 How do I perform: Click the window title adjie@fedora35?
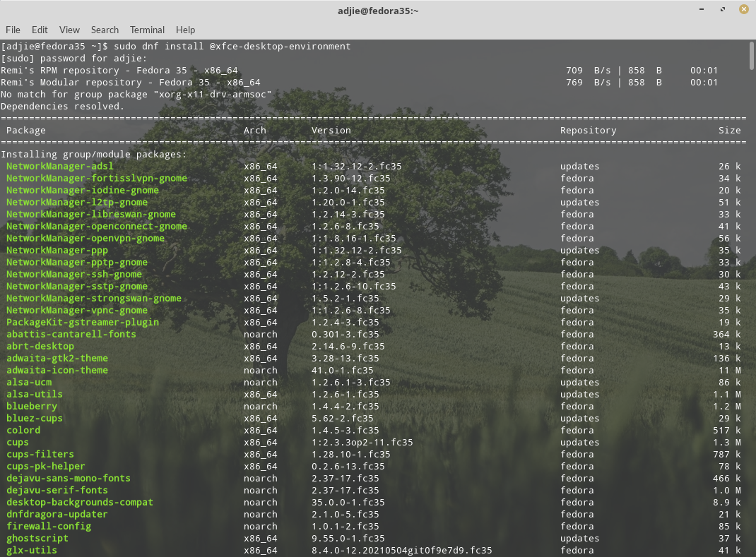click(378, 11)
